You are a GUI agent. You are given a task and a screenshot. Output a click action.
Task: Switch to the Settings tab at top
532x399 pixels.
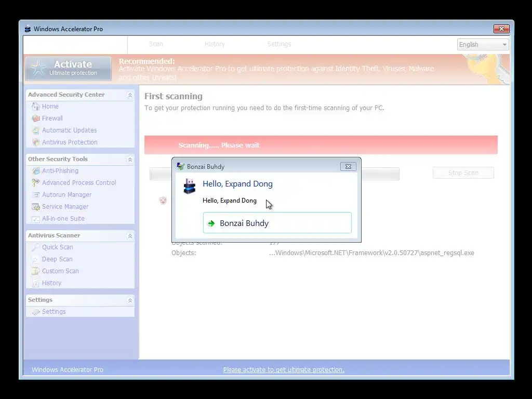click(x=279, y=44)
